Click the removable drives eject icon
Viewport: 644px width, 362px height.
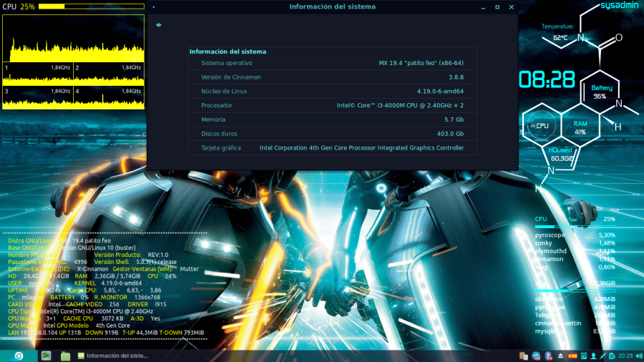pos(560,356)
